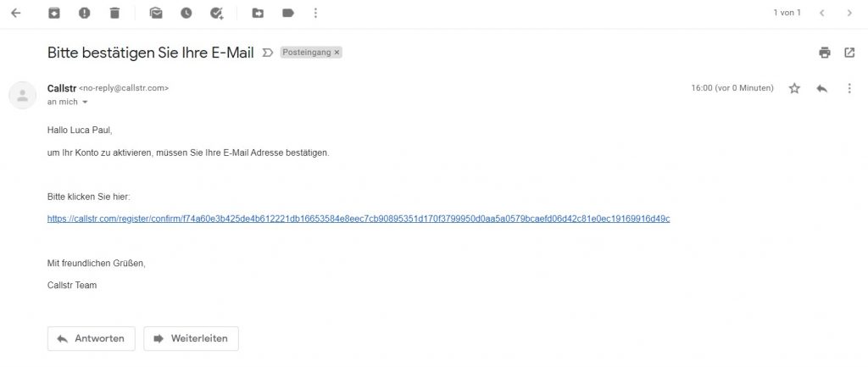Toggle the importance marker beside subject
The width and height of the screenshot is (868, 367).
267,53
